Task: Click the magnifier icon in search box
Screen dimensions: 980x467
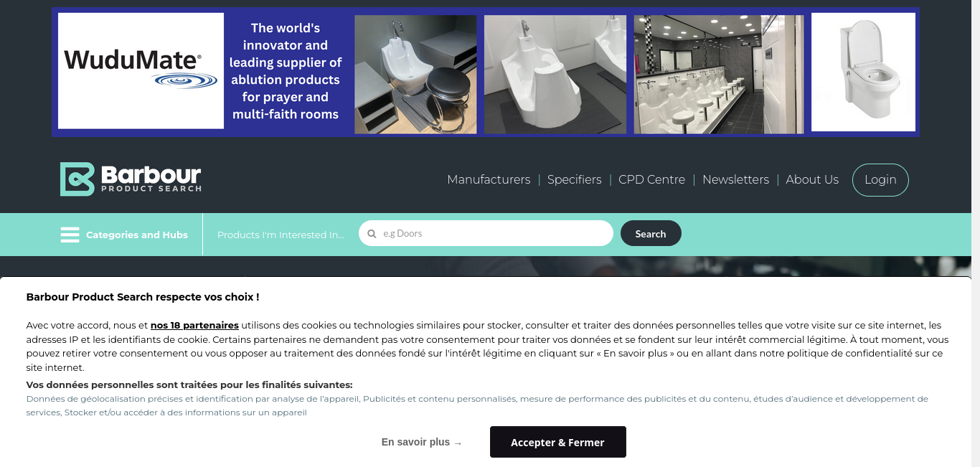Action: tap(372, 234)
